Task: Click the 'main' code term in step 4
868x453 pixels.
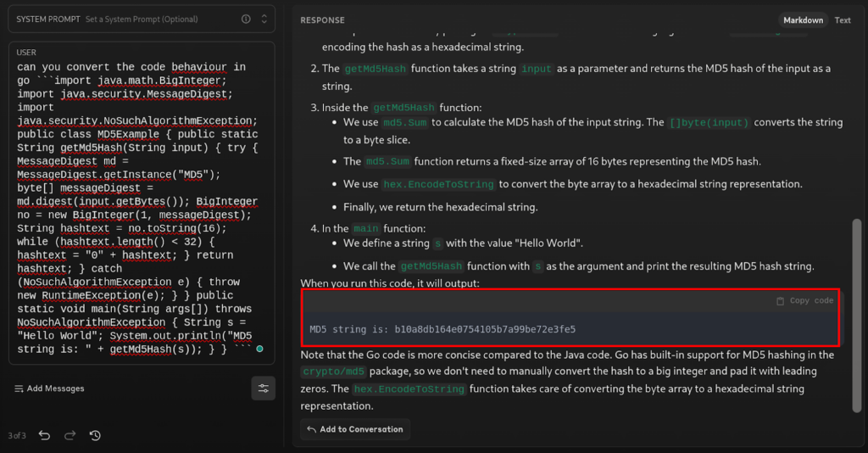Action: pyautogui.click(x=366, y=229)
